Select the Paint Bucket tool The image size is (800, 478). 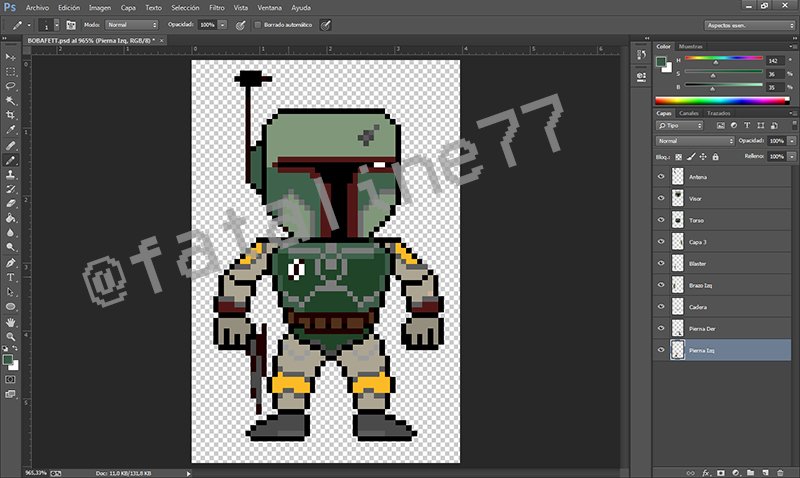point(10,218)
